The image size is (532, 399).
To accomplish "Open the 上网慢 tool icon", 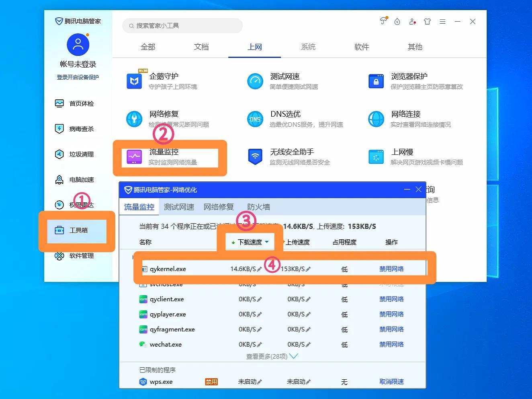I will click(376, 157).
